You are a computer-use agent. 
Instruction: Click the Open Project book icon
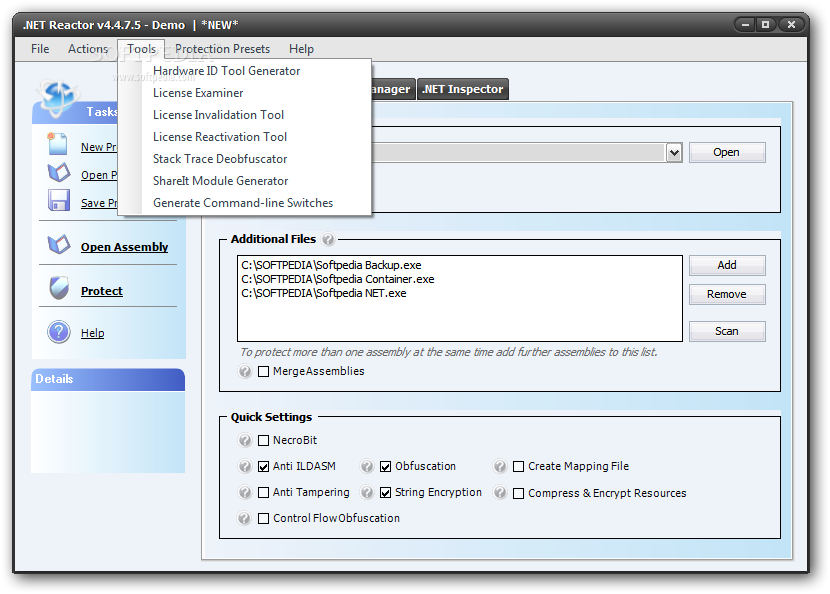[59, 173]
